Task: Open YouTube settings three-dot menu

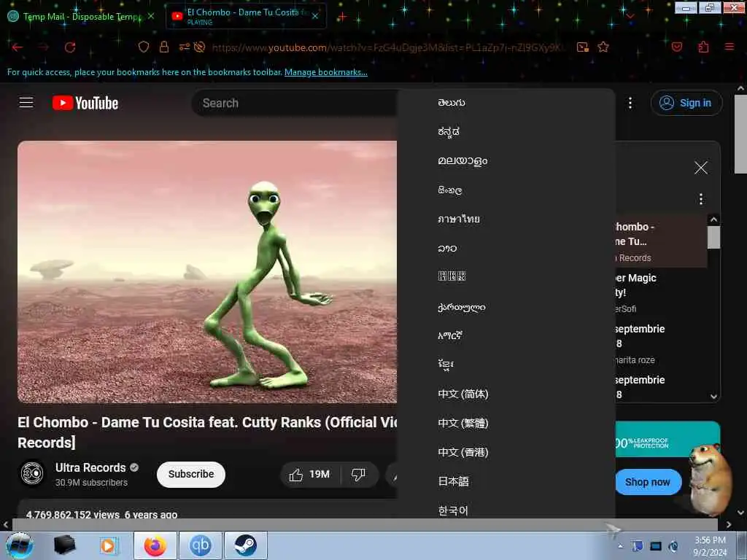Action: 630,103
